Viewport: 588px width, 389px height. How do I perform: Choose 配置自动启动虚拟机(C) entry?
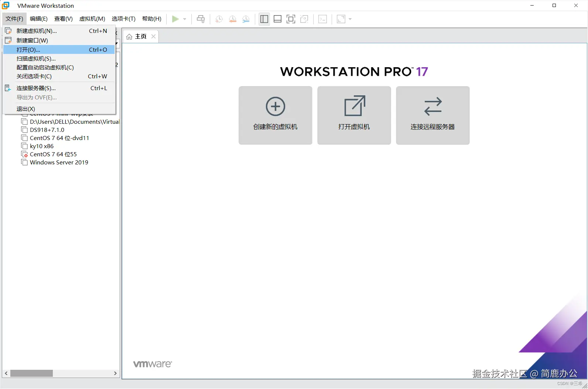click(x=59, y=68)
